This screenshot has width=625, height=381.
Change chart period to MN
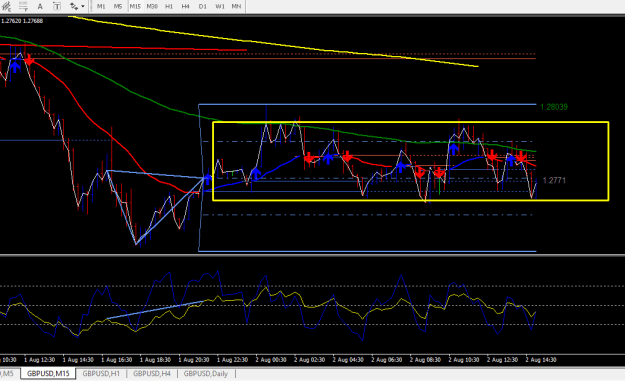[236, 6]
